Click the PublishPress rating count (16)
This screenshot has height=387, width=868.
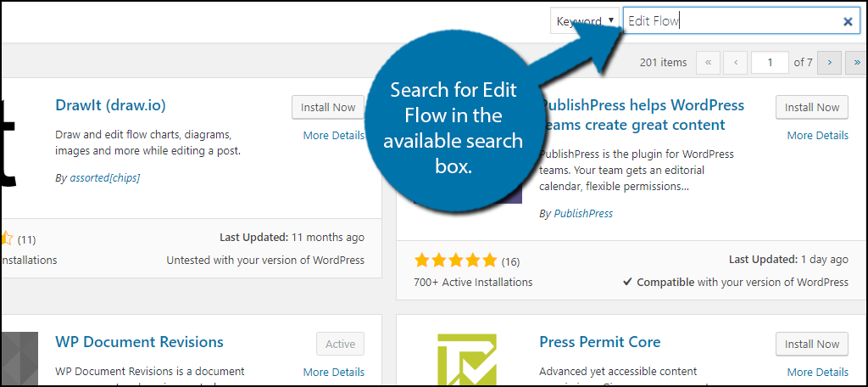[x=510, y=261]
